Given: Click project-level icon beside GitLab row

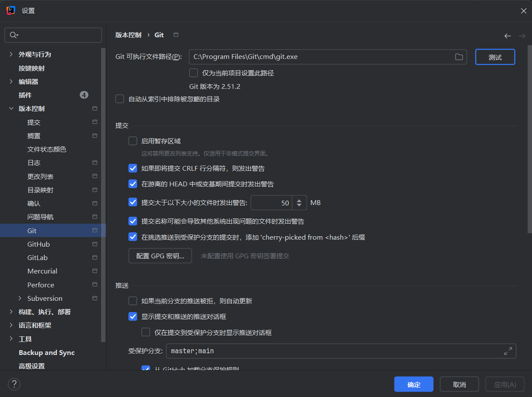Looking at the screenshot, I should [95, 257].
